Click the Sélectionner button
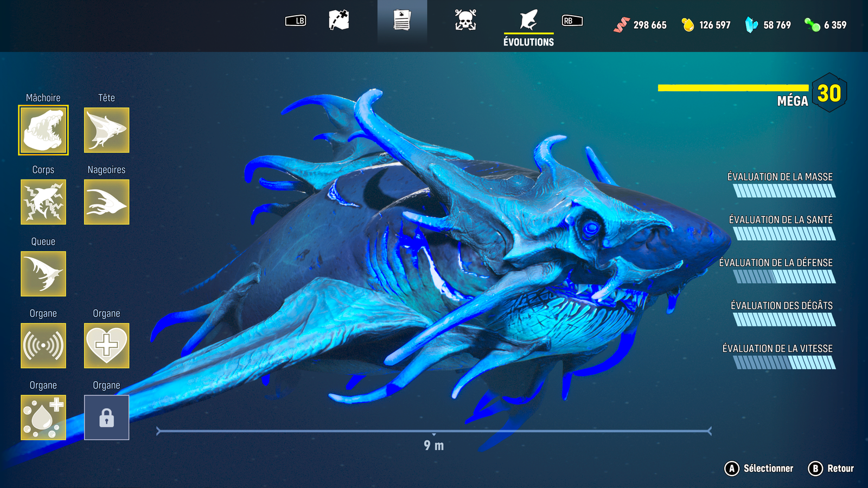The width and height of the screenshot is (868, 488). pyautogui.click(x=759, y=468)
